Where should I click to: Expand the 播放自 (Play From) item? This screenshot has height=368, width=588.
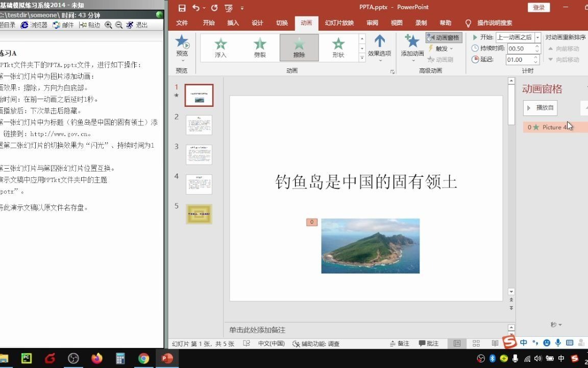tap(529, 108)
